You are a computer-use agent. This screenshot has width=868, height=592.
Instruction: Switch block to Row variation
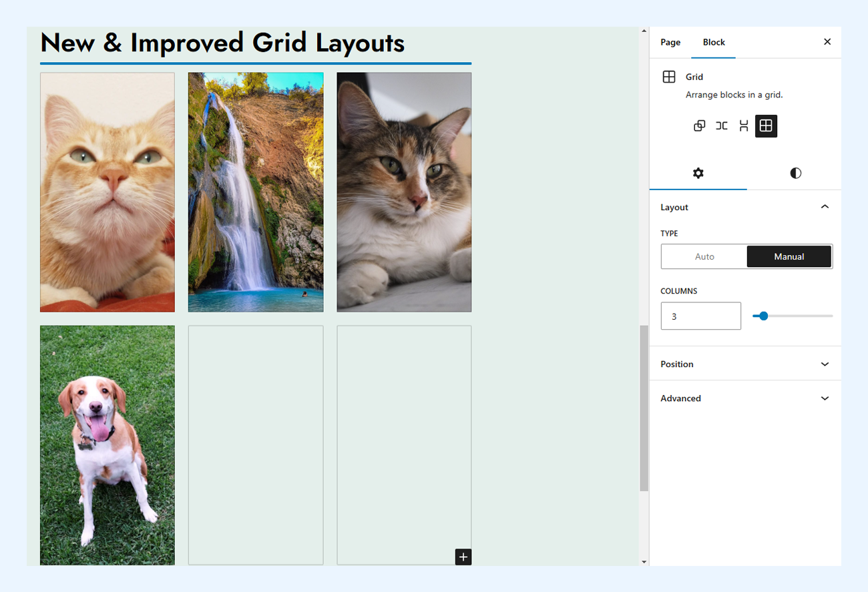click(721, 125)
